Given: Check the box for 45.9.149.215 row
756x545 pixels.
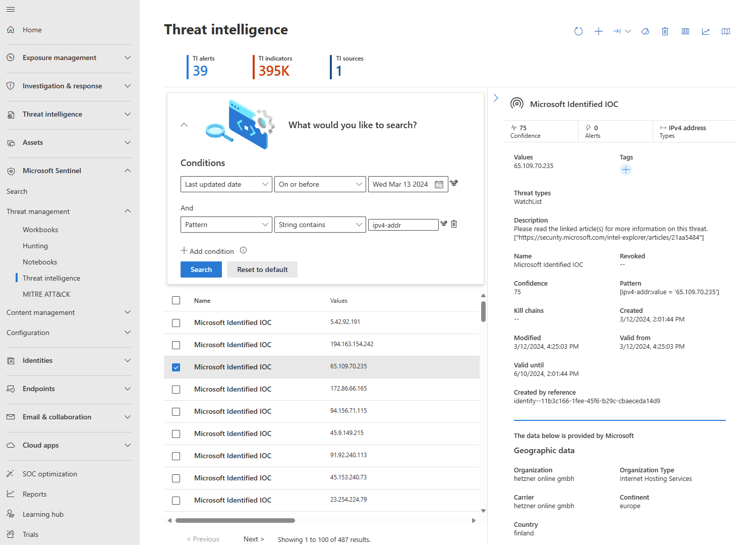Looking at the screenshot, I should pyautogui.click(x=176, y=434).
